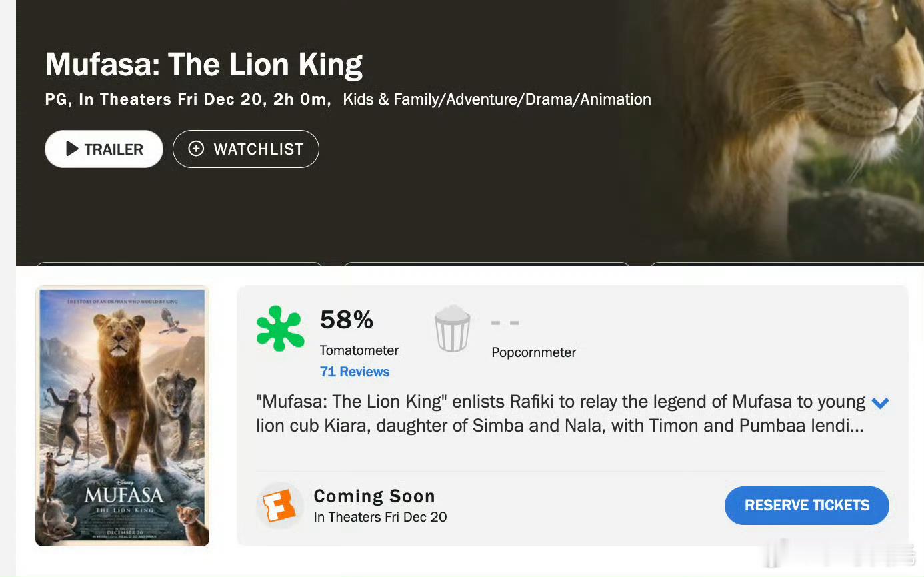Expand the synopsis with the blue chevron

point(880,403)
